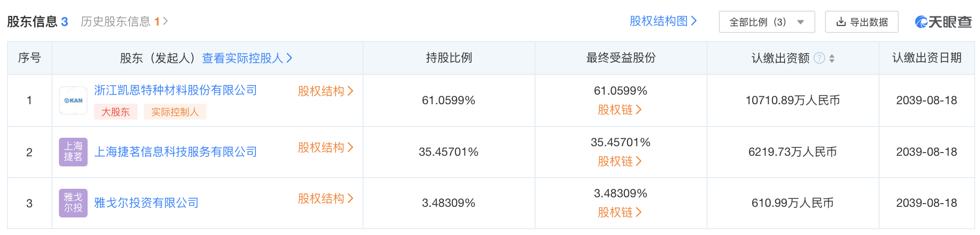980x235 pixels.
Task: Open the 全部比例 (3) dropdown
Action: (767, 22)
